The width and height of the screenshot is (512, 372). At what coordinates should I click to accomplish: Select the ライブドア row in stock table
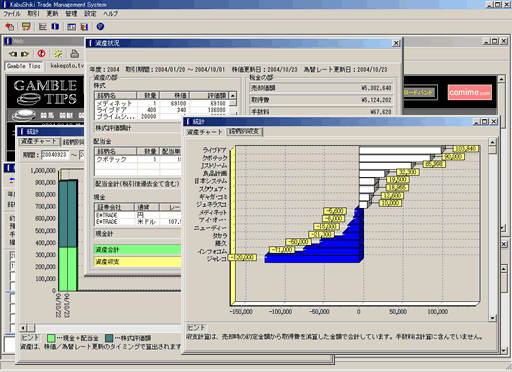point(161,110)
